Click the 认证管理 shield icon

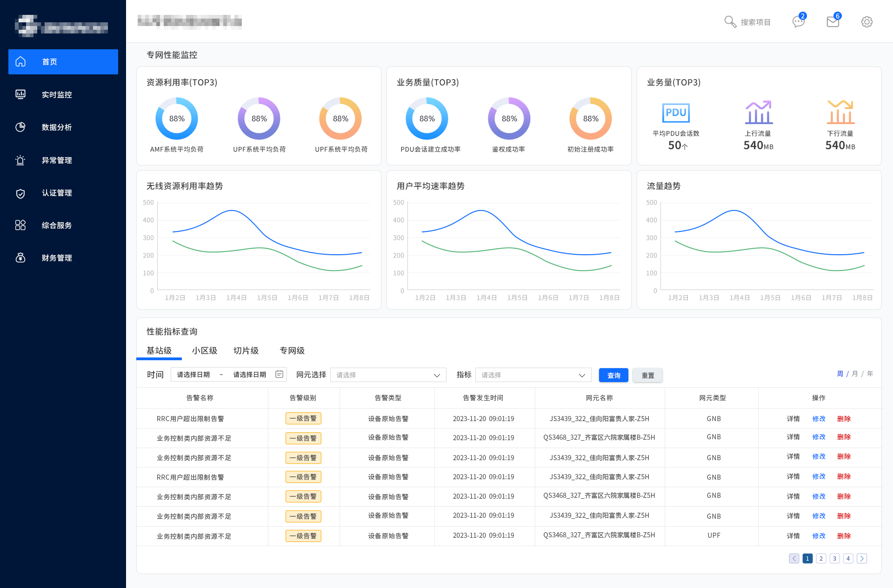pos(20,193)
